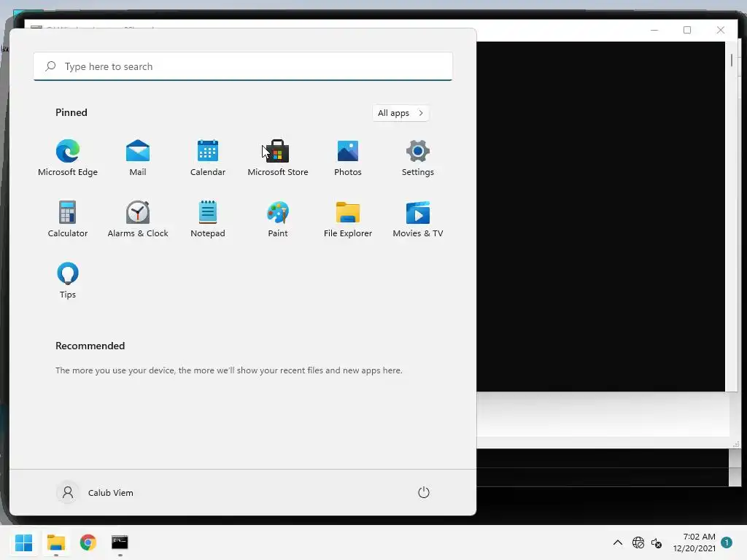Open File Explorer from the taskbar

click(x=55, y=542)
